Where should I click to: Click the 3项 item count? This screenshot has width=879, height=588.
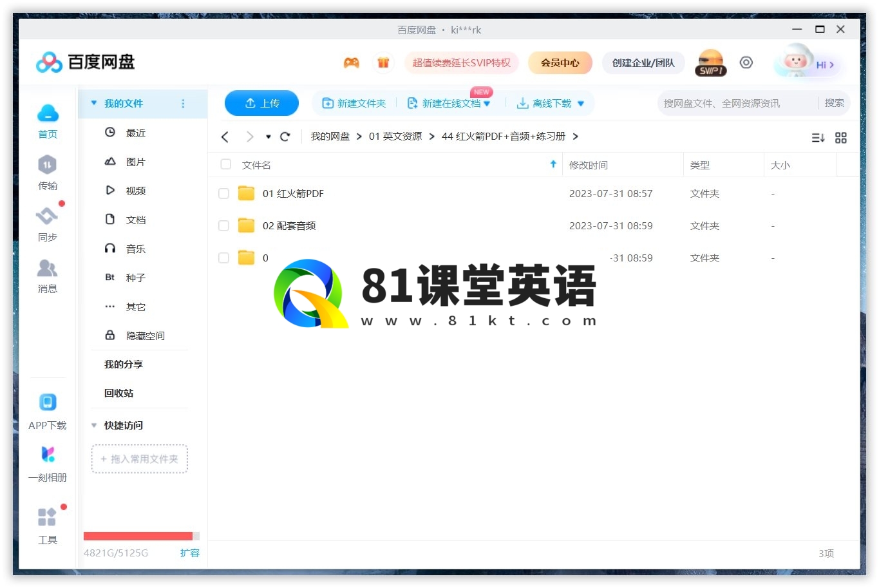826,553
